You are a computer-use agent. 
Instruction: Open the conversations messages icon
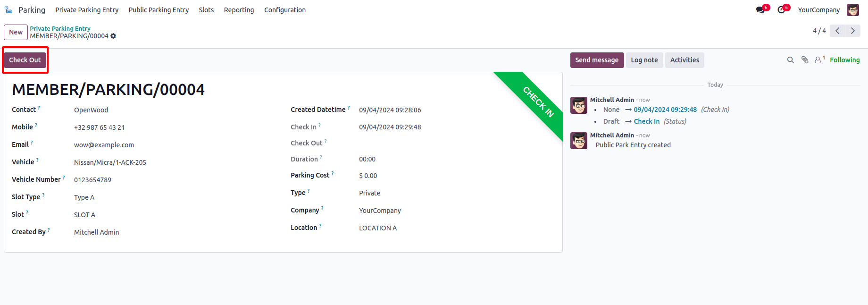760,10
